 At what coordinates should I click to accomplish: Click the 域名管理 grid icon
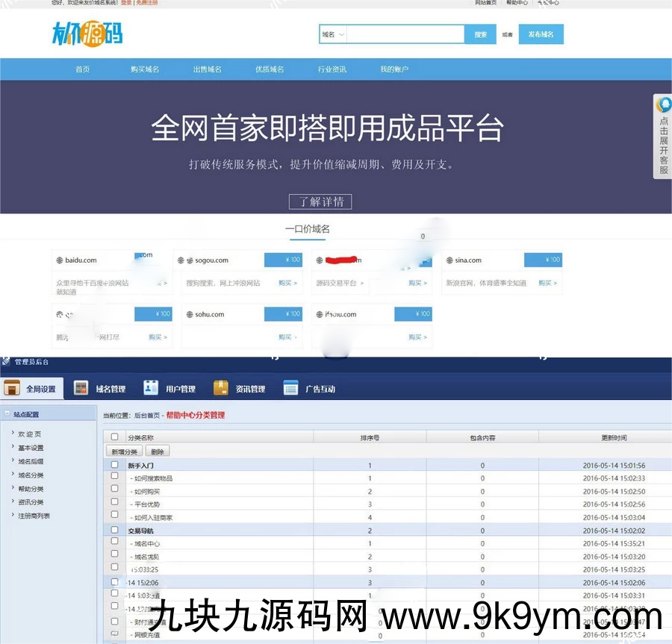pos(81,388)
